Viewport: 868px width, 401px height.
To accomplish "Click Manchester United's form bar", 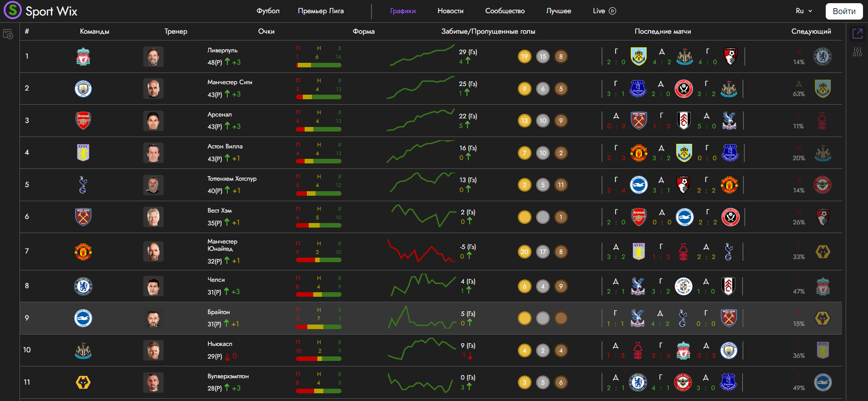I will (319, 260).
